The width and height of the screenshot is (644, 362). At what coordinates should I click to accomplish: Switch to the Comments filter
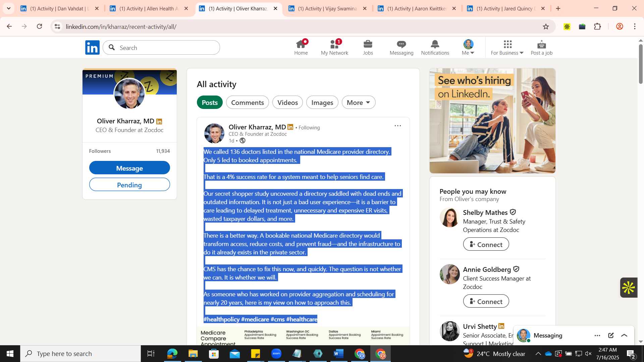(248, 103)
